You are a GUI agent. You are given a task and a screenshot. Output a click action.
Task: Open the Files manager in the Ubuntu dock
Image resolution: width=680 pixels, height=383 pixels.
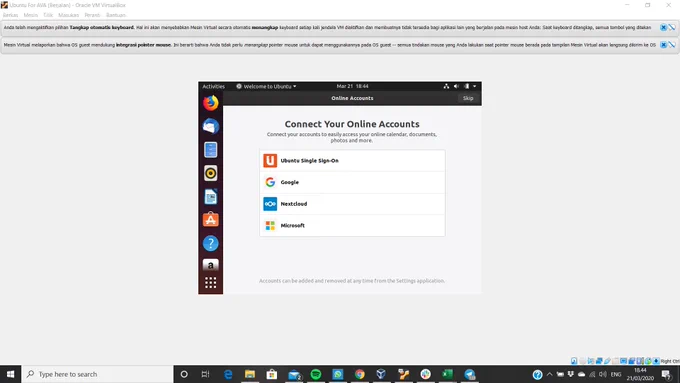[211, 150]
